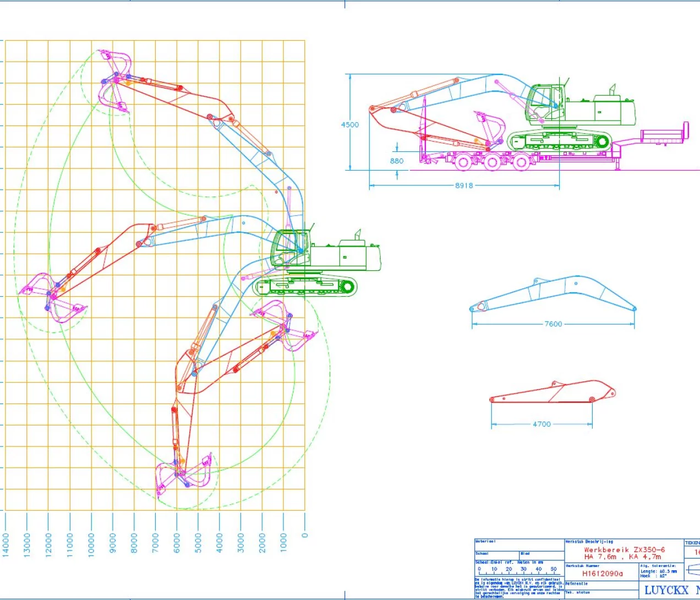Click the 4500 height dimension label

point(349,124)
